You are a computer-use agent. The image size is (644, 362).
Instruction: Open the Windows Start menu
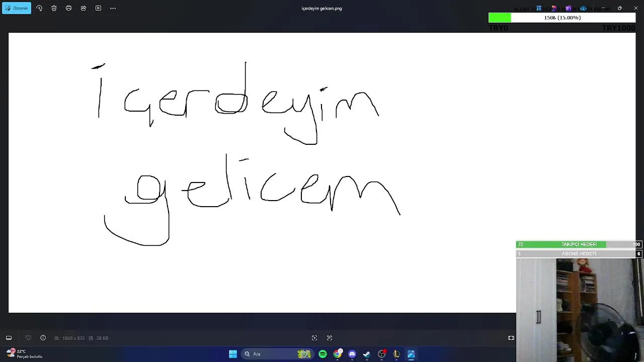click(233, 354)
